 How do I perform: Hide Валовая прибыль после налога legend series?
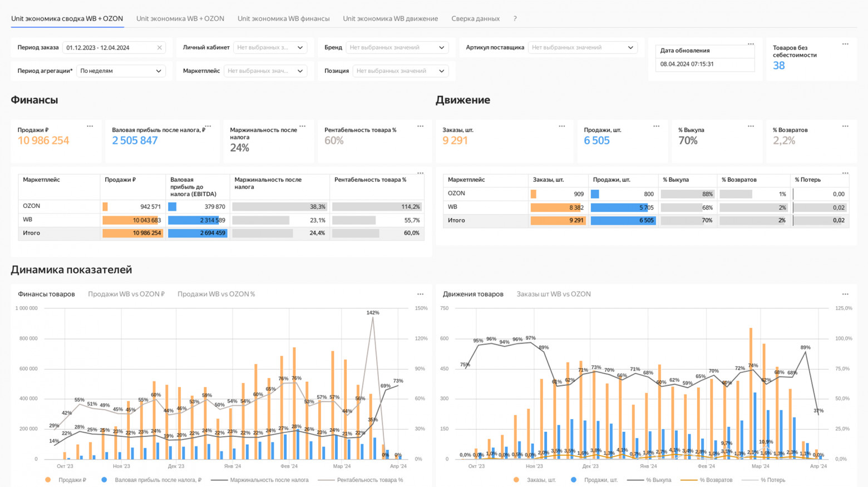159,480
